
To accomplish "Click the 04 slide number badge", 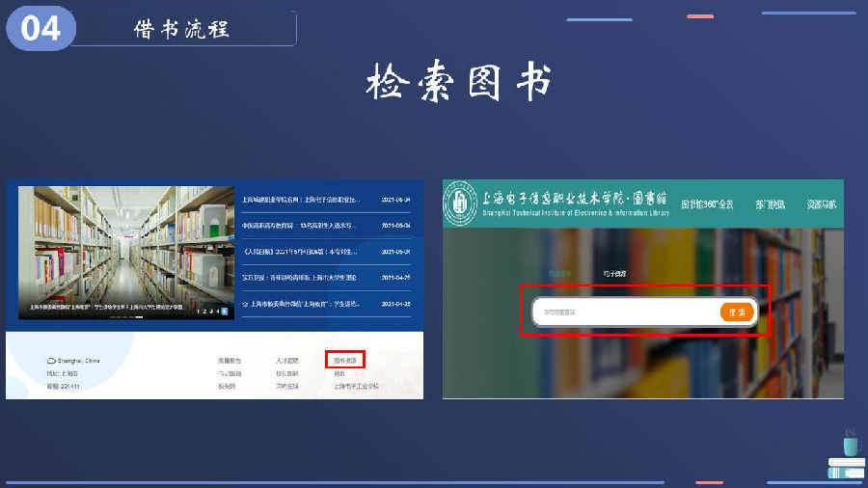I will 40,29.
